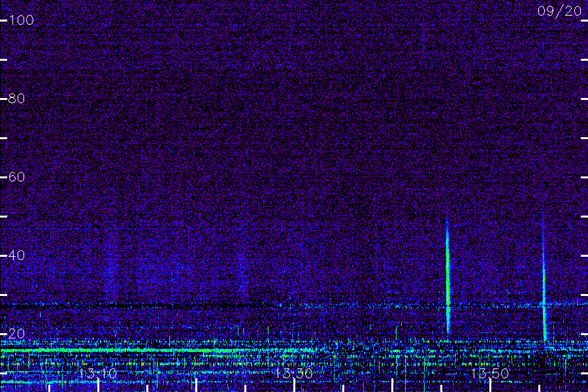
Task: Click the bright green horizontal band below 20
Action: (157, 351)
